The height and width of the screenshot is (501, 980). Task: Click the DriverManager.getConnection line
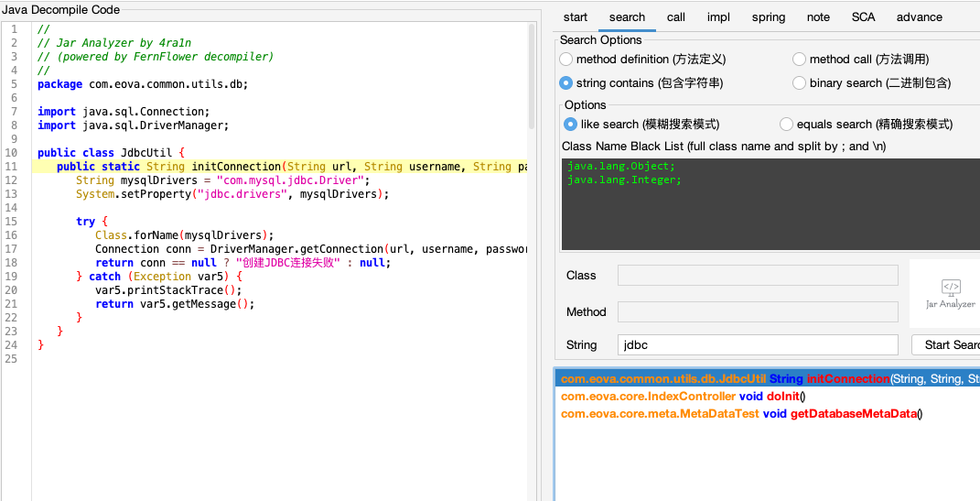(312, 249)
